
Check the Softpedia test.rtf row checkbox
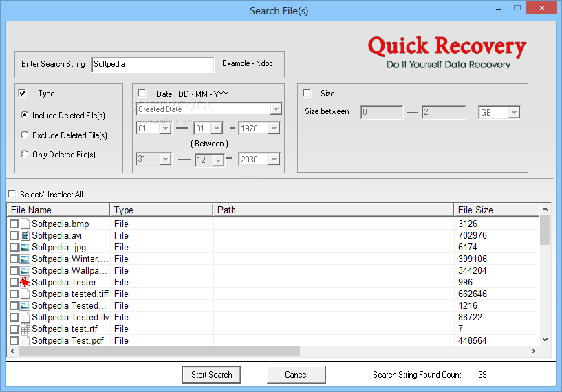tap(14, 329)
